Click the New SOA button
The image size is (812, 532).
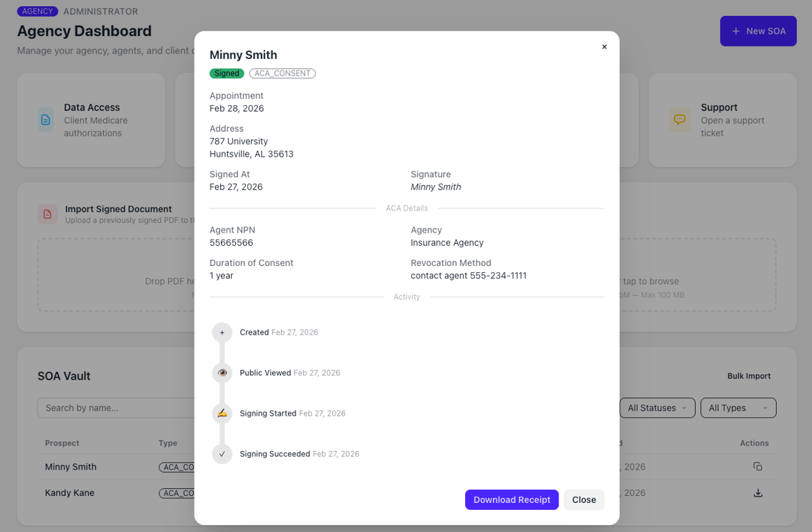tap(758, 30)
